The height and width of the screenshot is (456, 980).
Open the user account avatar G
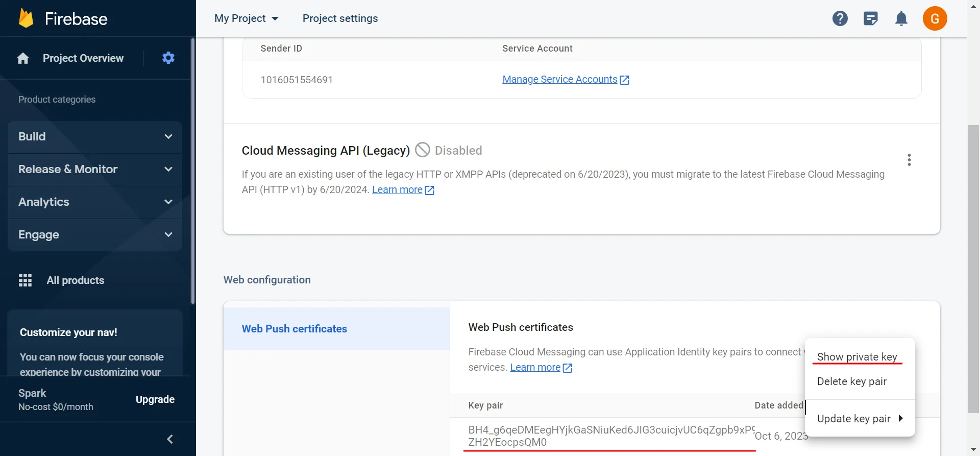coord(935,18)
